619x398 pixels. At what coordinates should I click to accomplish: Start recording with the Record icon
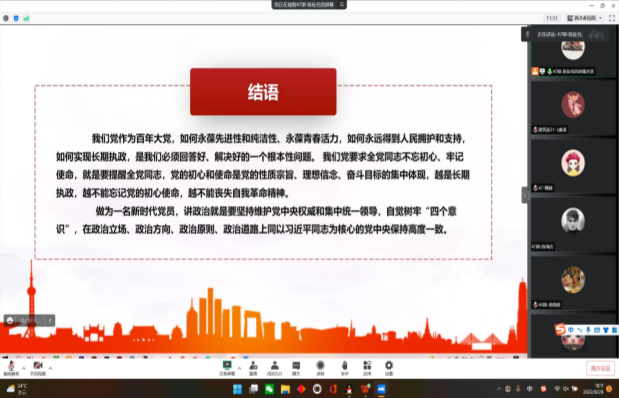320,368
